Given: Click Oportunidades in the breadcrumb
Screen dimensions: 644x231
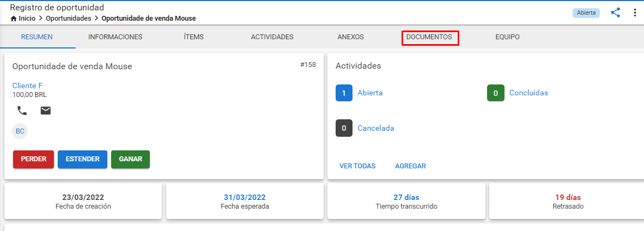Looking at the screenshot, I should point(68,19).
